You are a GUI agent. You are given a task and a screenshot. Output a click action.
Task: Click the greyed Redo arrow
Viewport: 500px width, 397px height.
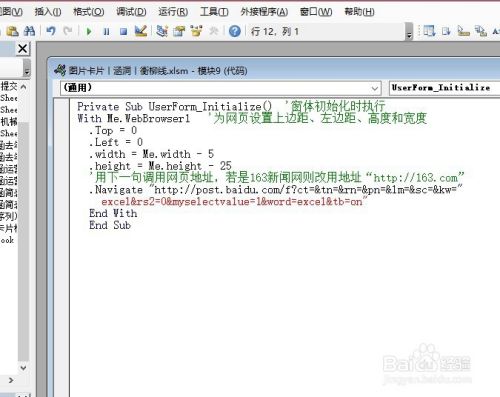[68, 31]
